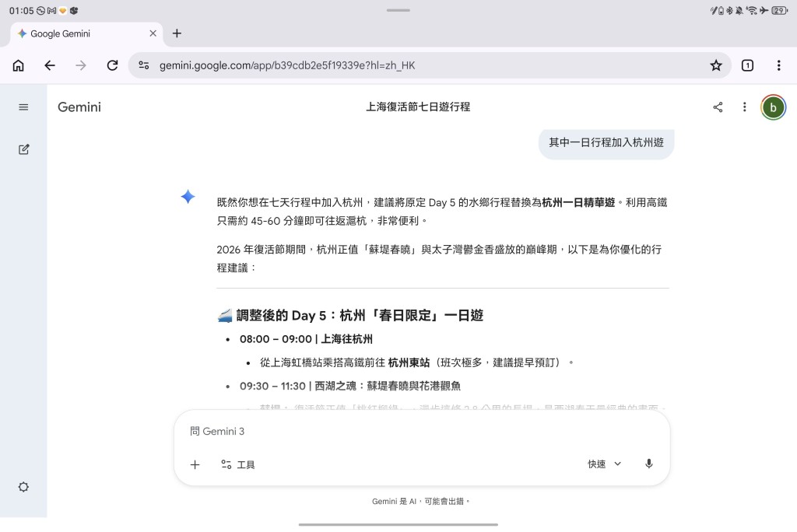Navigate back with the back arrow
797x532 pixels.
point(50,65)
